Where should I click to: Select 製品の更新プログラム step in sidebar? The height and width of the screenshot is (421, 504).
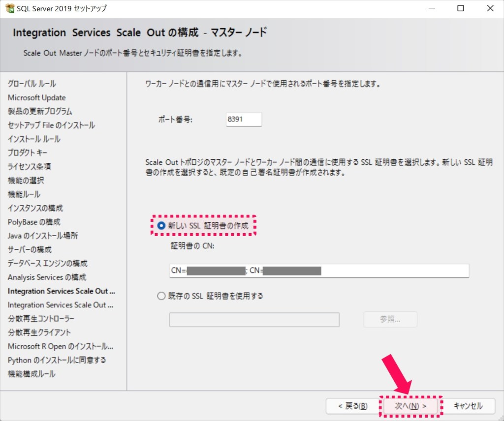click(40, 112)
